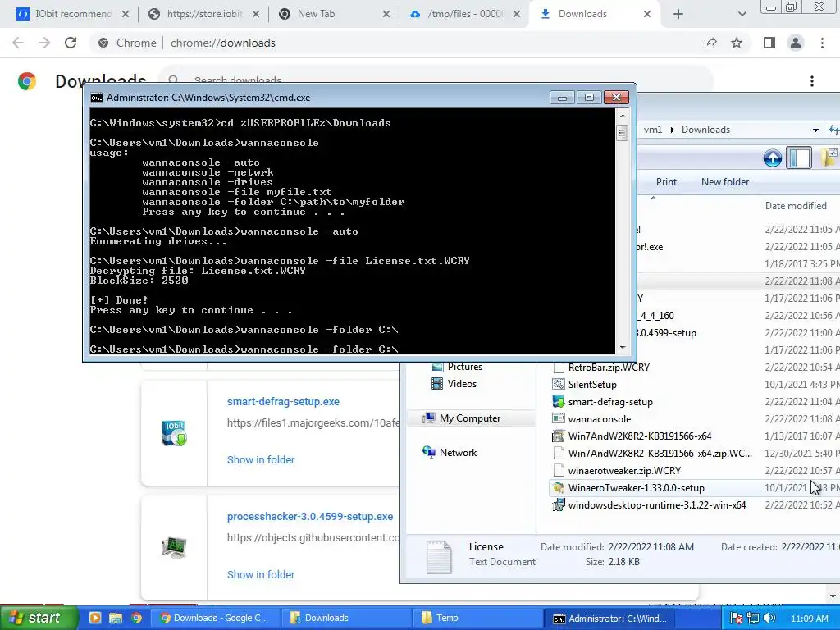Select wannaconsole file icon
This screenshot has width=840, height=630.
pos(558,419)
